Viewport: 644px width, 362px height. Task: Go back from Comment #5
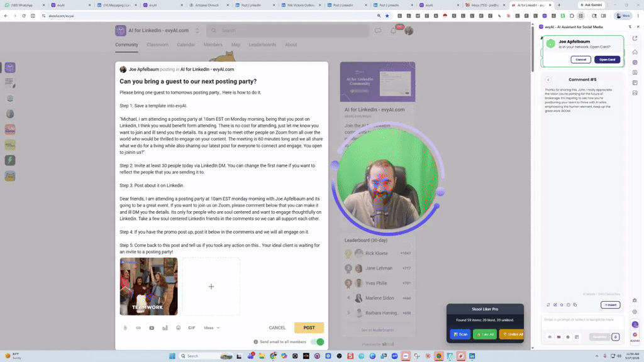click(x=548, y=80)
